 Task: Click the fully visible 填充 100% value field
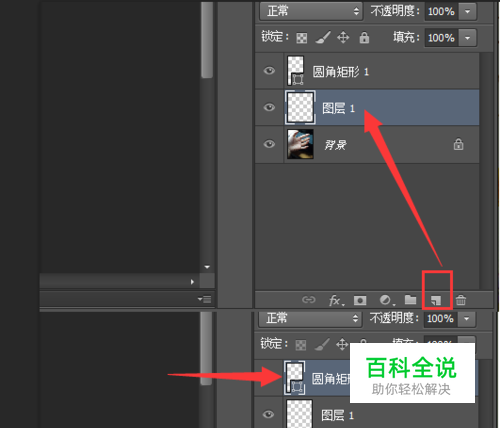point(441,38)
